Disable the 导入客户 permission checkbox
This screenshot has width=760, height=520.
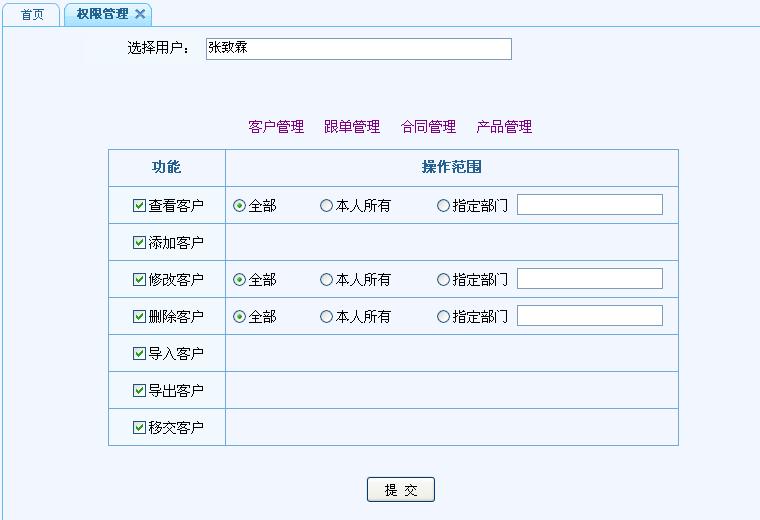point(139,354)
